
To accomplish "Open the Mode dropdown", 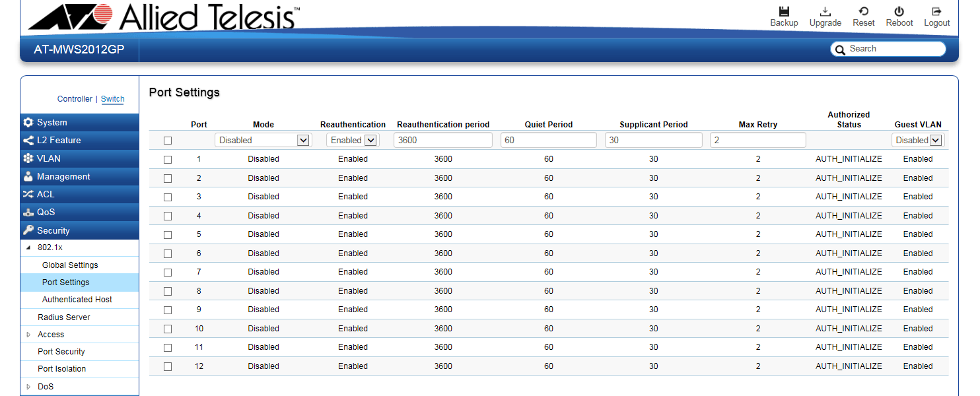I will click(x=263, y=140).
